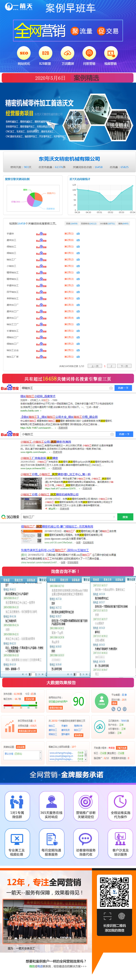The width and height of the screenshot is (136, 980).
Task: Click the camera icon in Baidu search box
Action: coord(111,388)
